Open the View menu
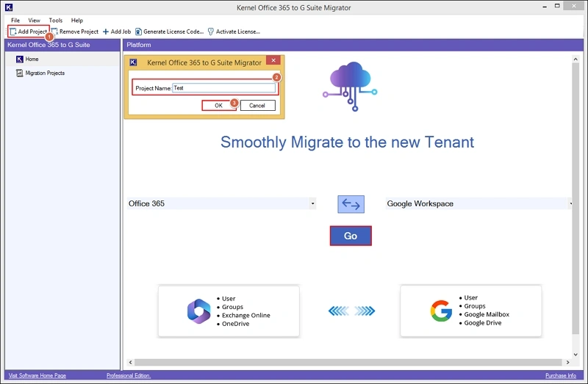Image resolution: width=588 pixels, height=384 pixels. [x=35, y=21]
